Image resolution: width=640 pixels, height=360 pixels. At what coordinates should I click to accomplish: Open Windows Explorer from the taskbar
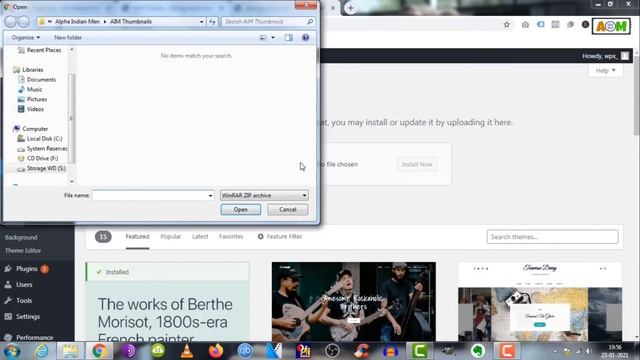pos(70,351)
